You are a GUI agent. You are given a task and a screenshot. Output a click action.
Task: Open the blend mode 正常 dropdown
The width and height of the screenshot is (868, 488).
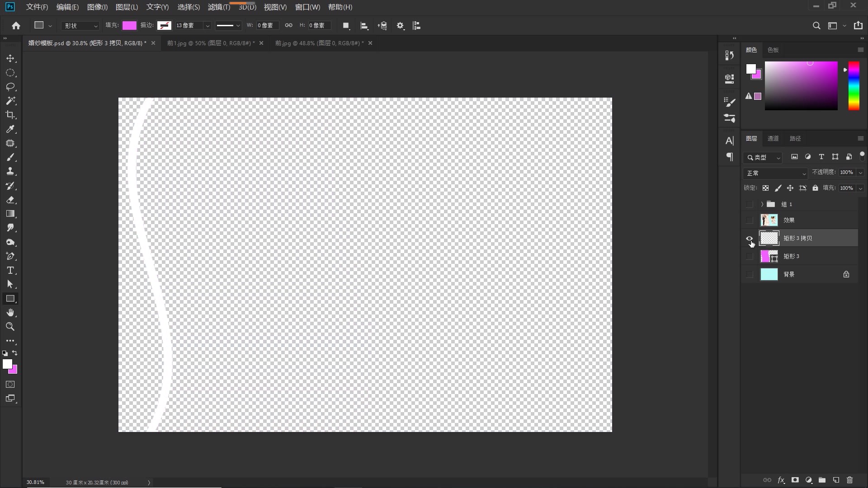tap(775, 173)
